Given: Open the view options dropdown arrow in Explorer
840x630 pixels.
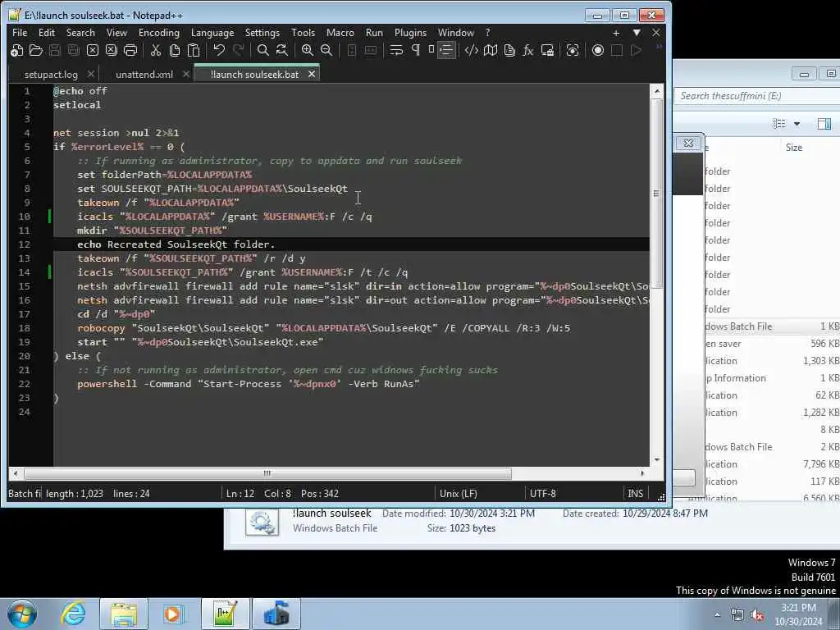Looking at the screenshot, I should click(x=797, y=125).
